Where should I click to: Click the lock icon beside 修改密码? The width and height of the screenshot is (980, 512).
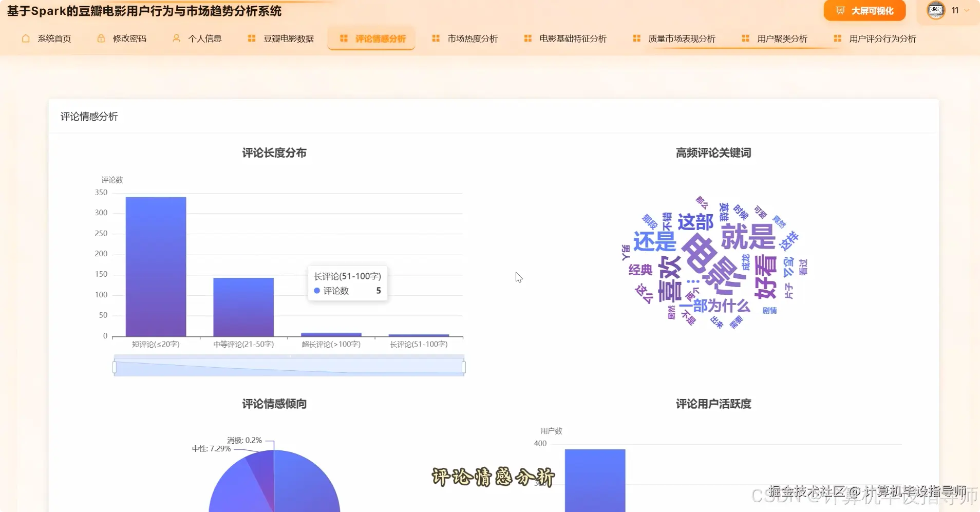coord(101,39)
